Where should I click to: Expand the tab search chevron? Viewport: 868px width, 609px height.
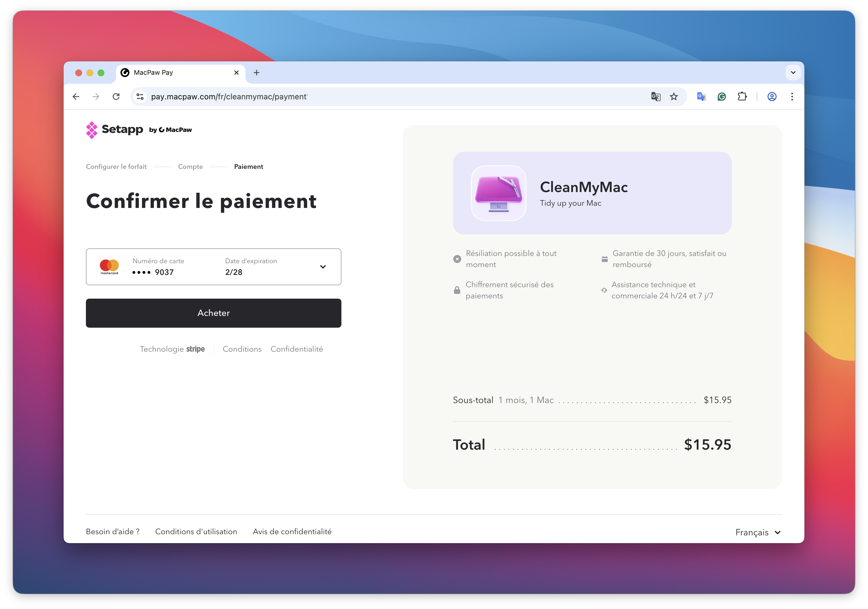point(793,73)
